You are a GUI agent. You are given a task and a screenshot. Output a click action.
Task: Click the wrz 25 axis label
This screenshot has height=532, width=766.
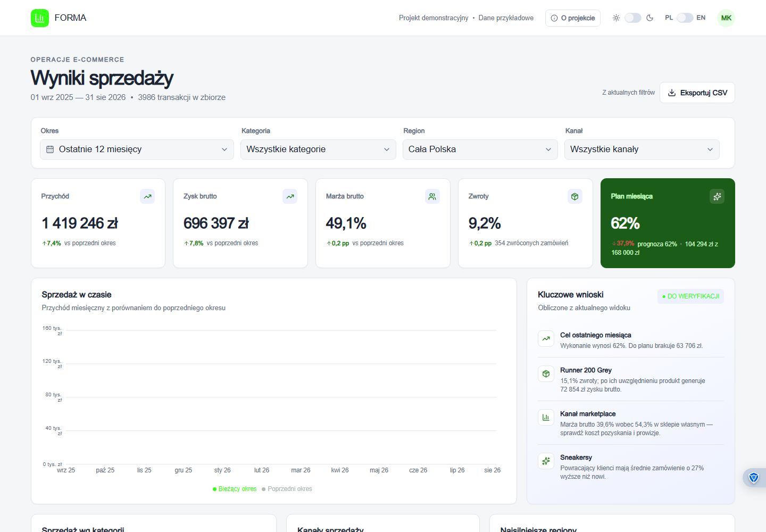[x=66, y=470]
